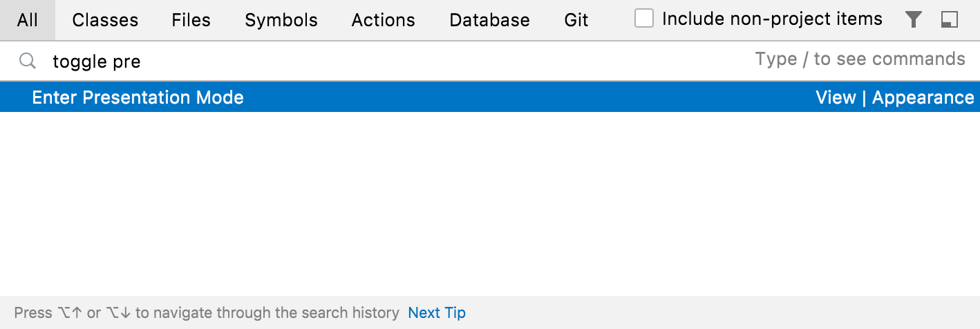Click the View | Appearance group label
This screenshot has width=980, height=329.
pos(895,97)
